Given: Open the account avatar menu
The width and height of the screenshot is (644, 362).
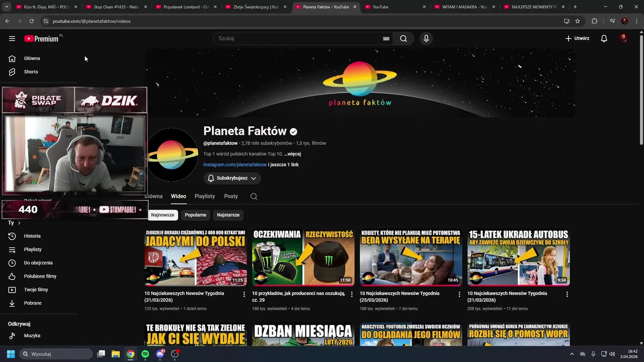Looking at the screenshot, I should pyautogui.click(x=624, y=38).
